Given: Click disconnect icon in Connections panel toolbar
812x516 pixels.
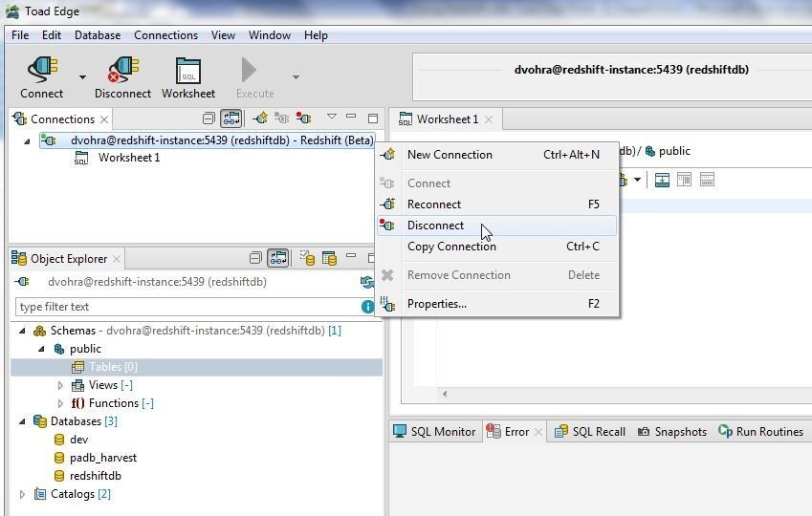Looking at the screenshot, I should click(x=303, y=118).
